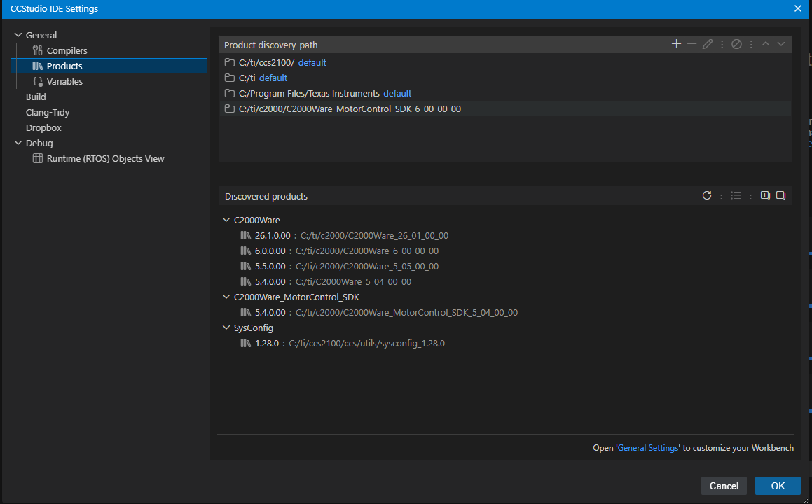Viewport: 812px width, 504px height.
Task: Click the folder icon for C:/ti/ccs2100/
Action: click(x=229, y=62)
